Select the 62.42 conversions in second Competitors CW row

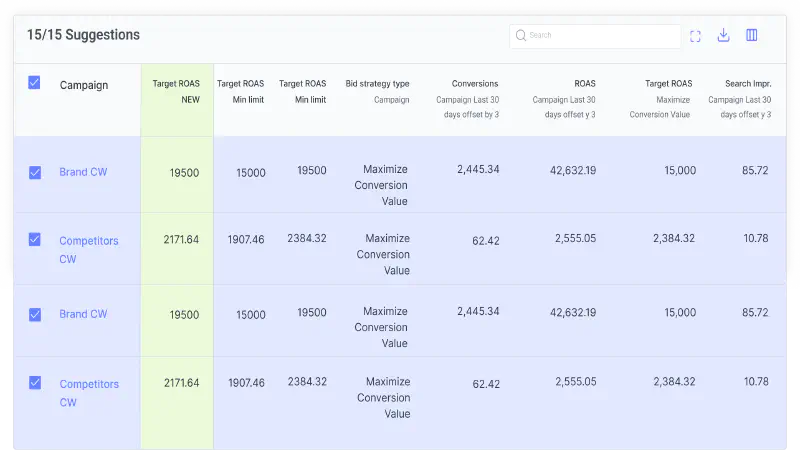click(x=486, y=384)
